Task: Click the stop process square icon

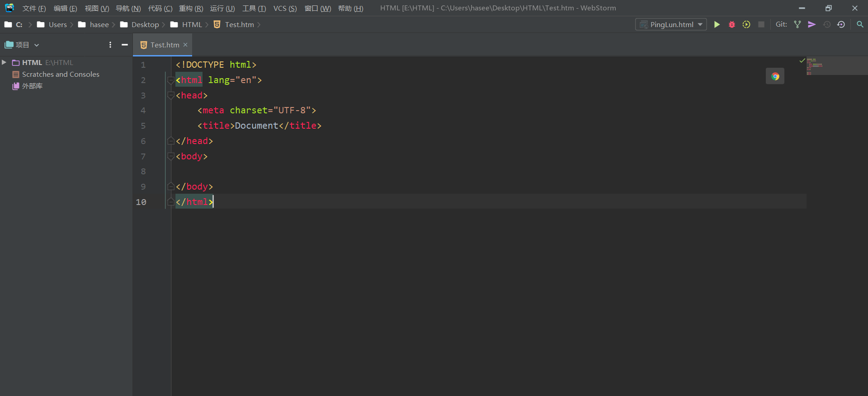Action: [x=761, y=24]
